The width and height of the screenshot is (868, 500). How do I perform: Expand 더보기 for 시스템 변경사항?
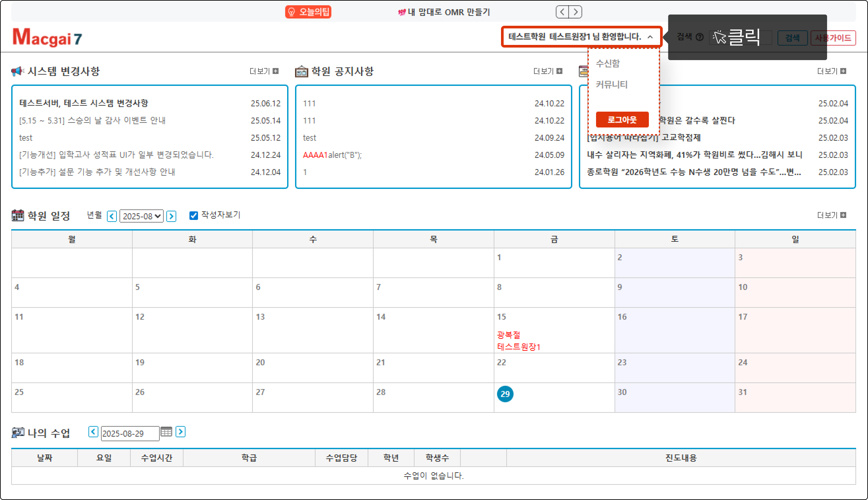pos(263,71)
